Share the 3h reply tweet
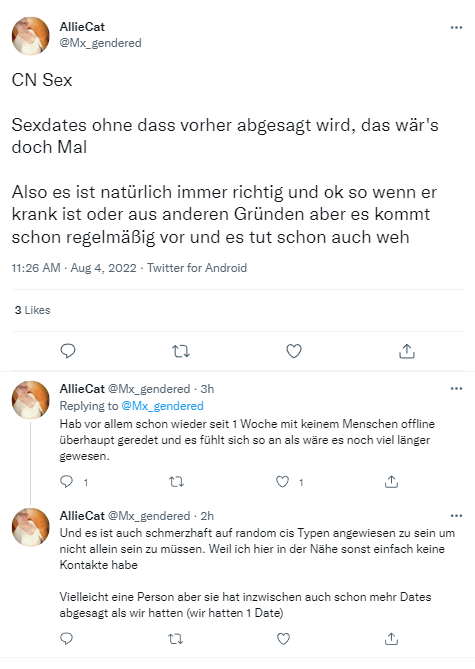 click(391, 481)
